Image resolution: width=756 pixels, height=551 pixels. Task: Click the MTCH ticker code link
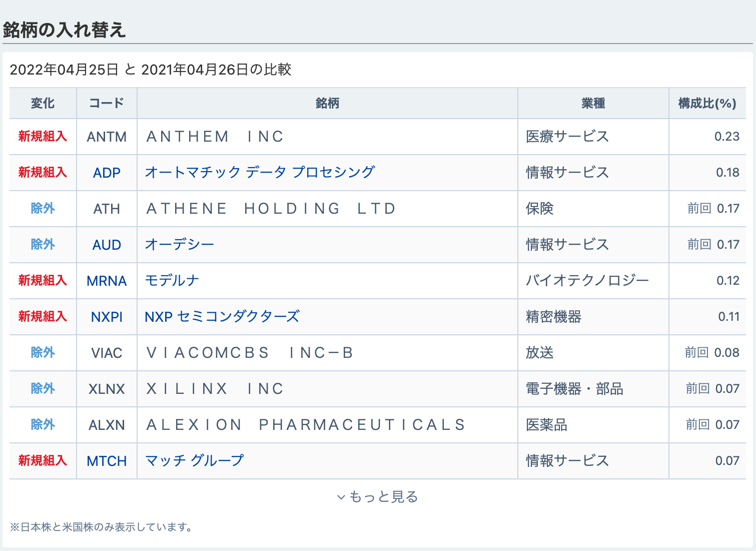tap(107, 461)
